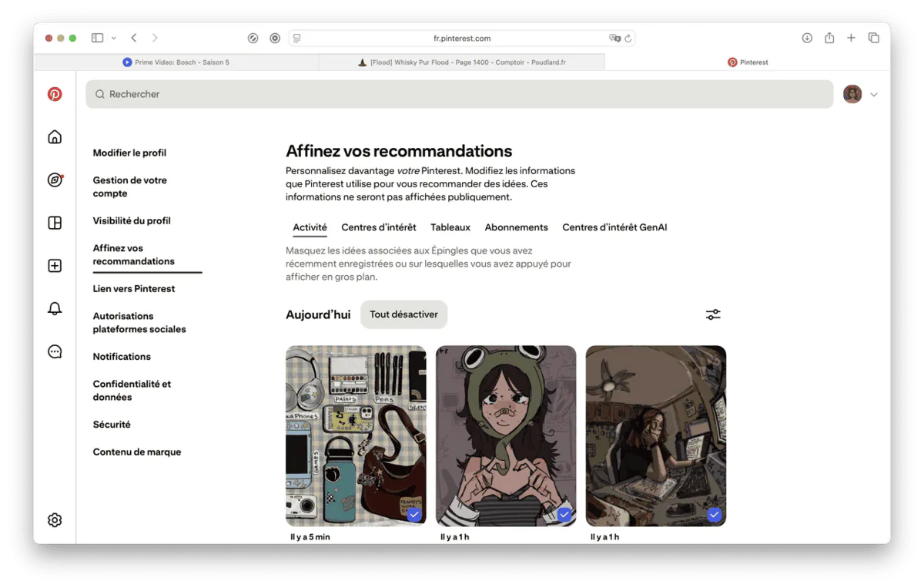The image size is (924, 588).
Task: Open the activity filter sliders icon
Action: point(713,314)
